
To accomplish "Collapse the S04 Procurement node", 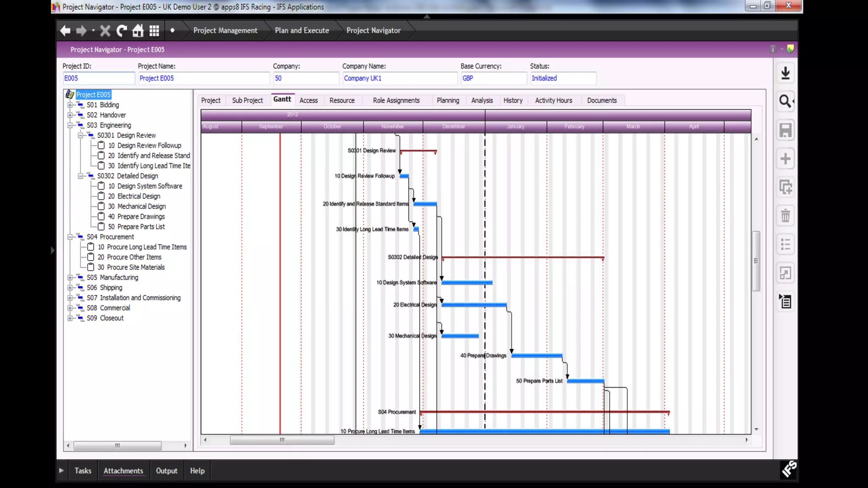I will pyautogui.click(x=70, y=237).
